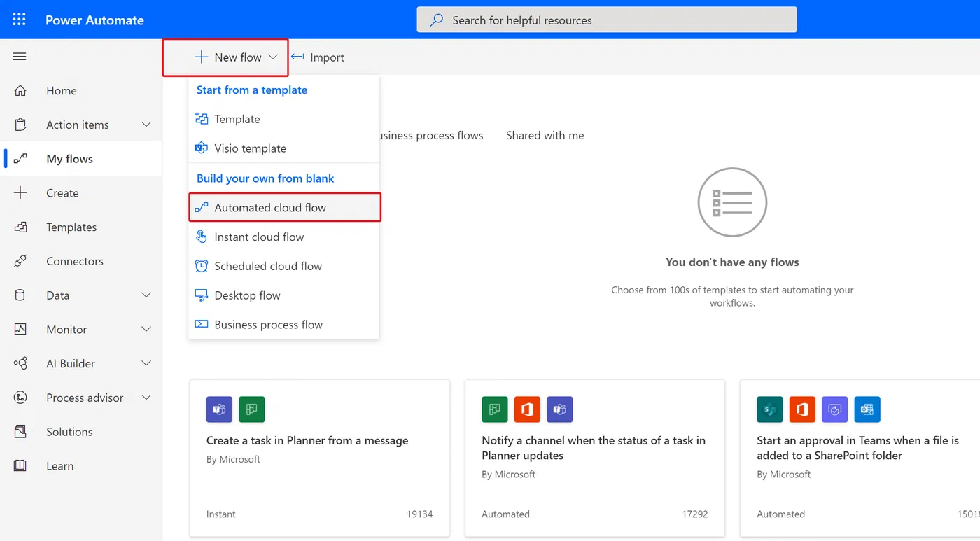Expand the AI Builder chevron
980x541 pixels.
coord(146,363)
